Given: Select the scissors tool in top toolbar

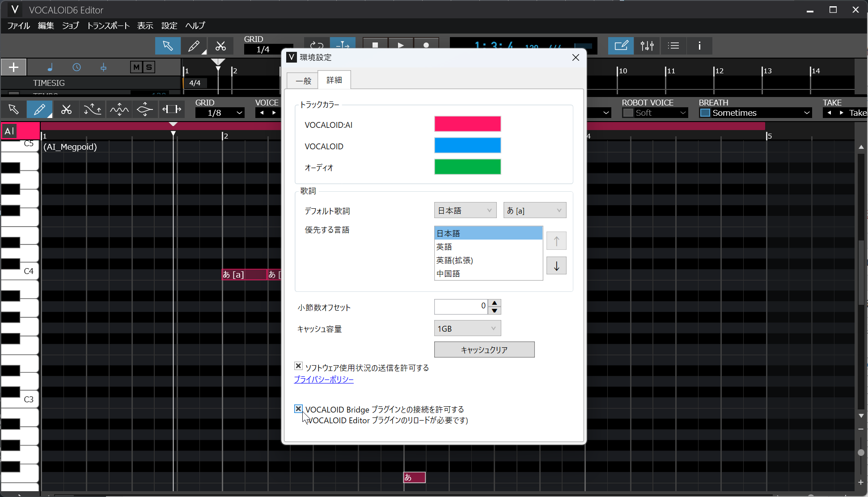Looking at the screenshot, I should point(220,46).
